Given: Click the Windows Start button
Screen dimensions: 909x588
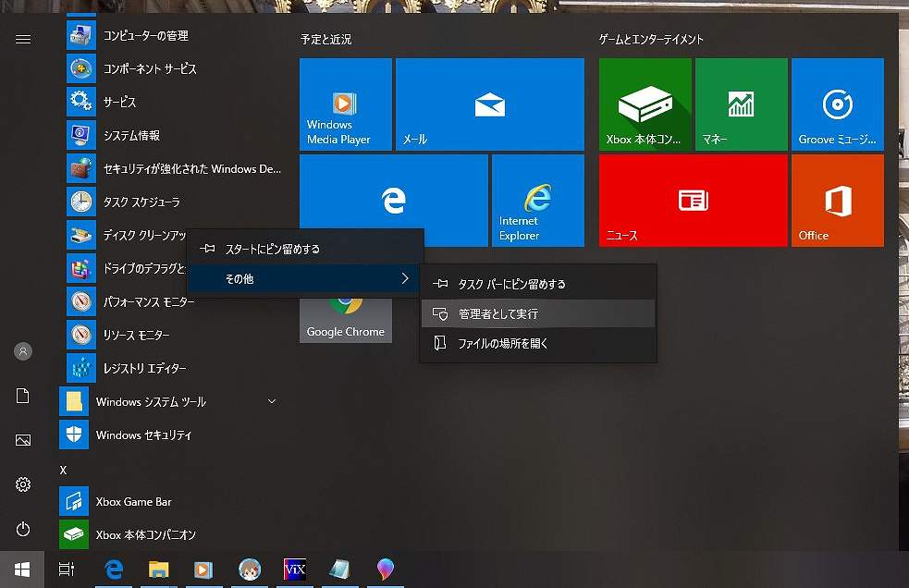Looking at the screenshot, I should pos(22,570).
